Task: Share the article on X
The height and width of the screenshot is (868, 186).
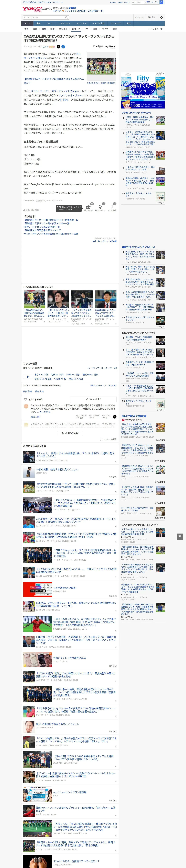Action: coord(58,47)
